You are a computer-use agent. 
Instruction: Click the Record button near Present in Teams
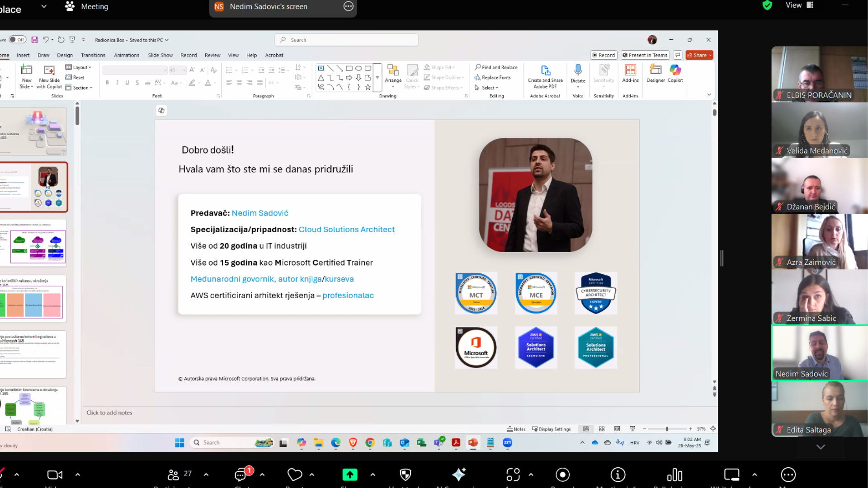pyautogui.click(x=604, y=55)
